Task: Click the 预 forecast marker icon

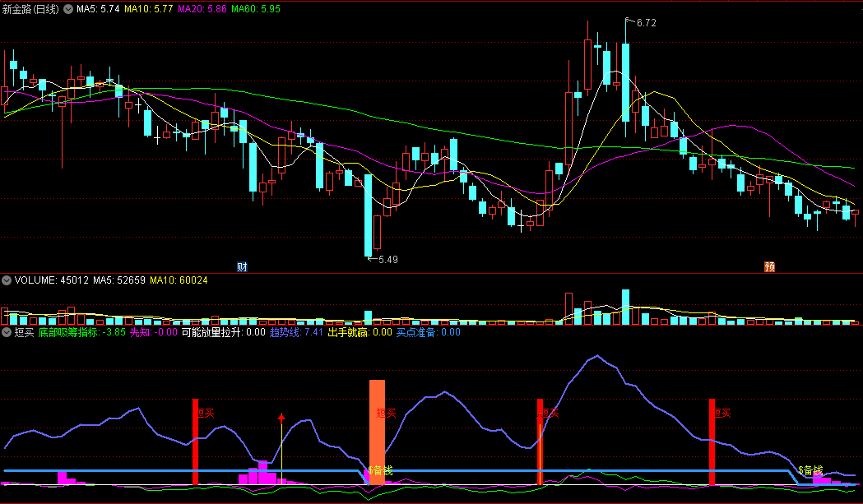Action: (x=769, y=267)
